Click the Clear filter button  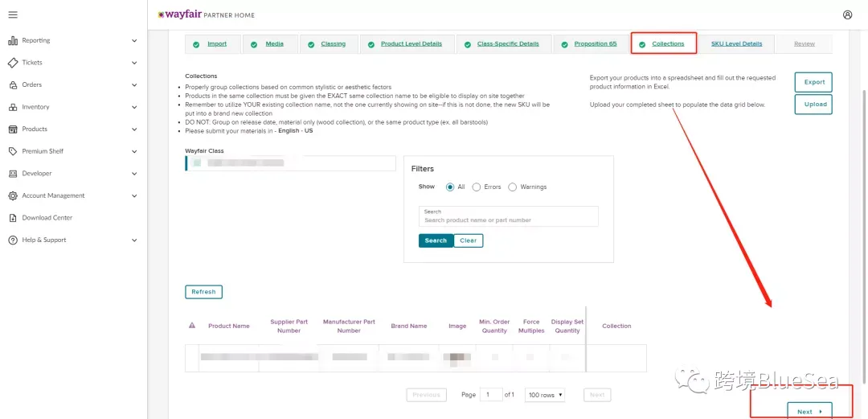pos(469,240)
